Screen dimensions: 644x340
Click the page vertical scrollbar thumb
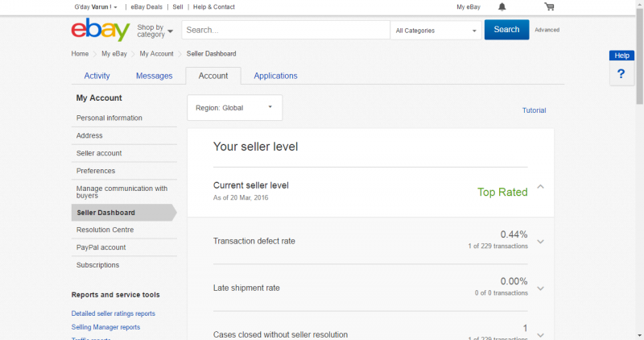pos(640,56)
